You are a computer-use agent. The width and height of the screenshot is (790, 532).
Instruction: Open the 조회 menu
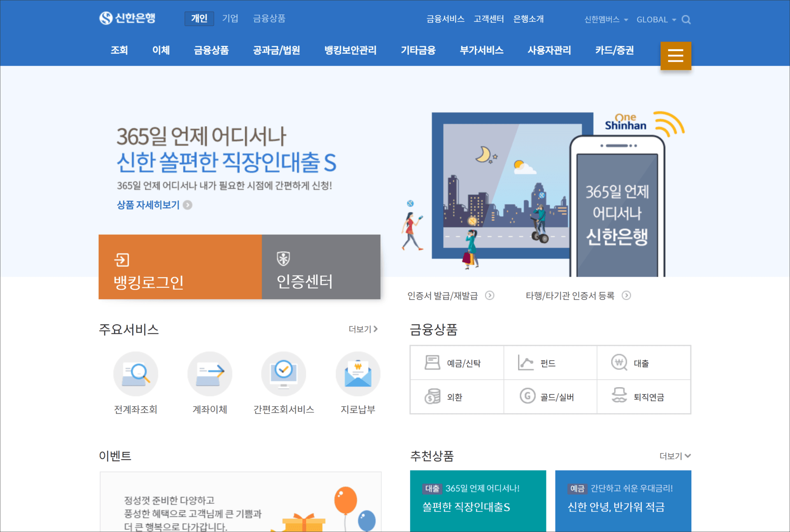[119, 50]
